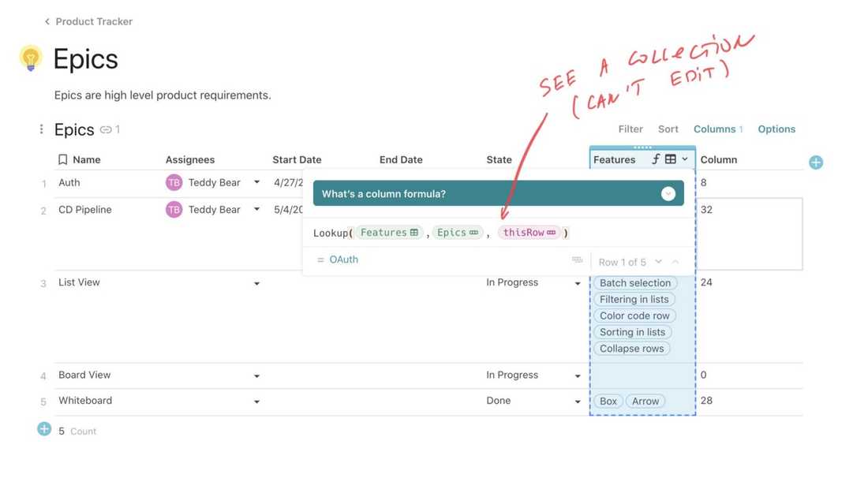Click the table grid icon in Features header
The width and height of the screenshot is (868, 497).
pyautogui.click(x=670, y=159)
